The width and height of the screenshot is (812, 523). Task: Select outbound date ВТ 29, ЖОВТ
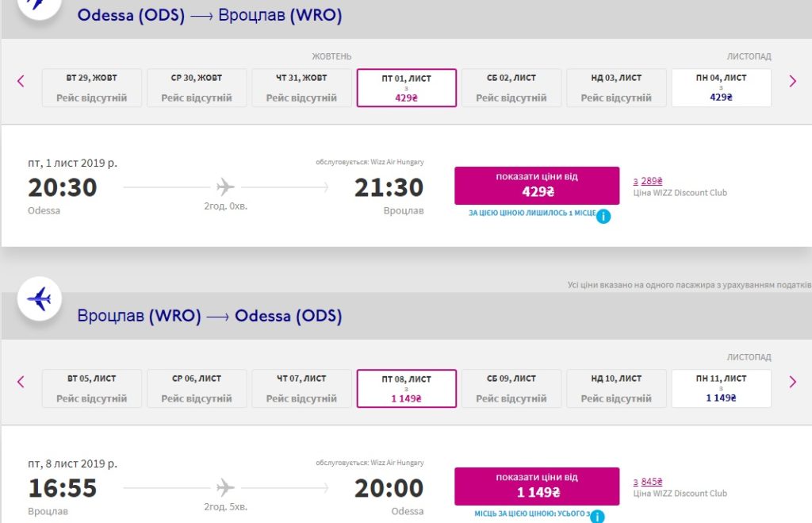point(92,87)
